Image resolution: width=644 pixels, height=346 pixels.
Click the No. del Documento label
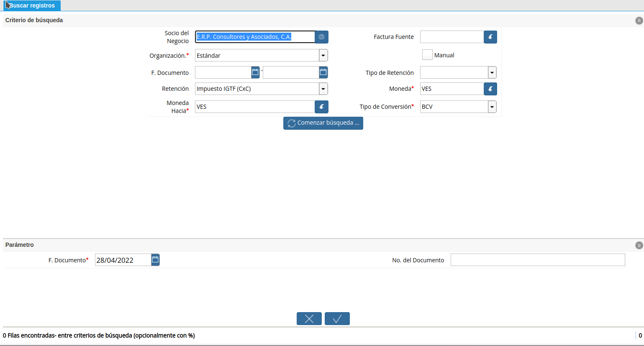(x=418, y=260)
